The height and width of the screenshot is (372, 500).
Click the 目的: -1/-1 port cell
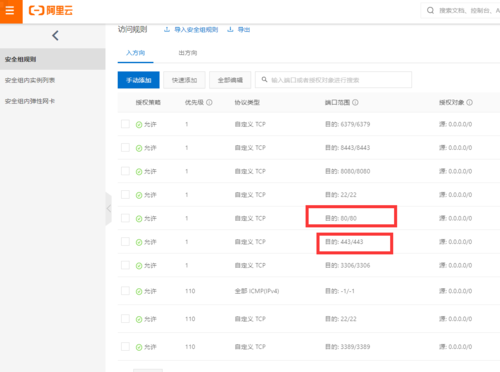click(340, 291)
